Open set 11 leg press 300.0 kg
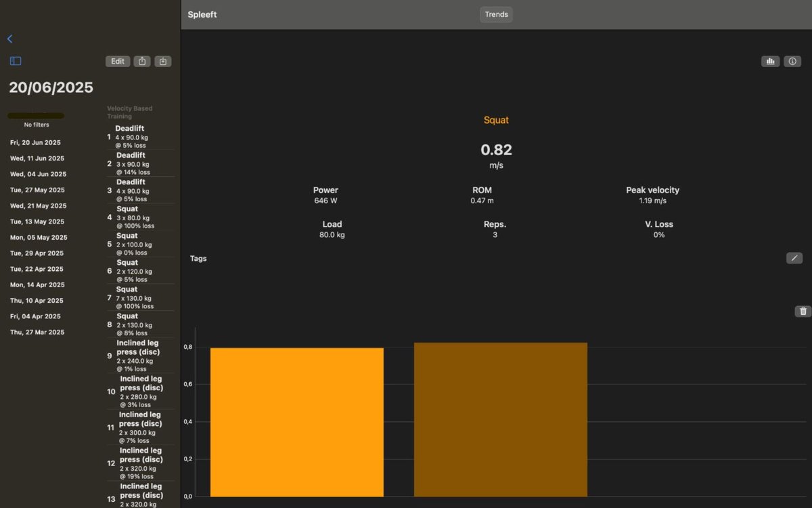This screenshot has width=812, height=508. pyautogui.click(x=140, y=427)
